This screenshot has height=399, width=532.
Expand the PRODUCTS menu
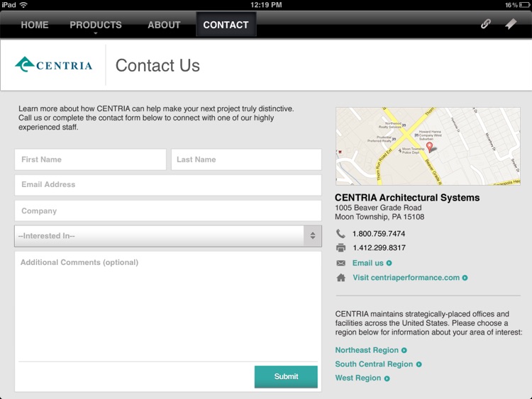click(96, 25)
